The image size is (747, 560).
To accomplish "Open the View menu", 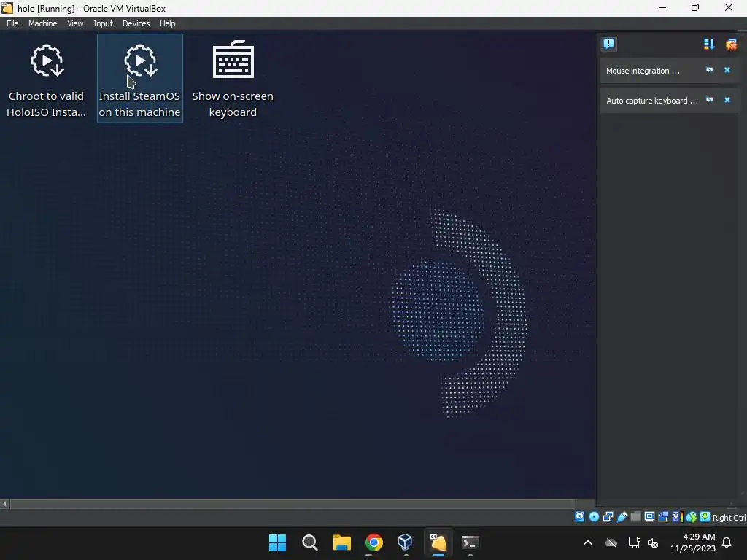I will pos(75,23).
